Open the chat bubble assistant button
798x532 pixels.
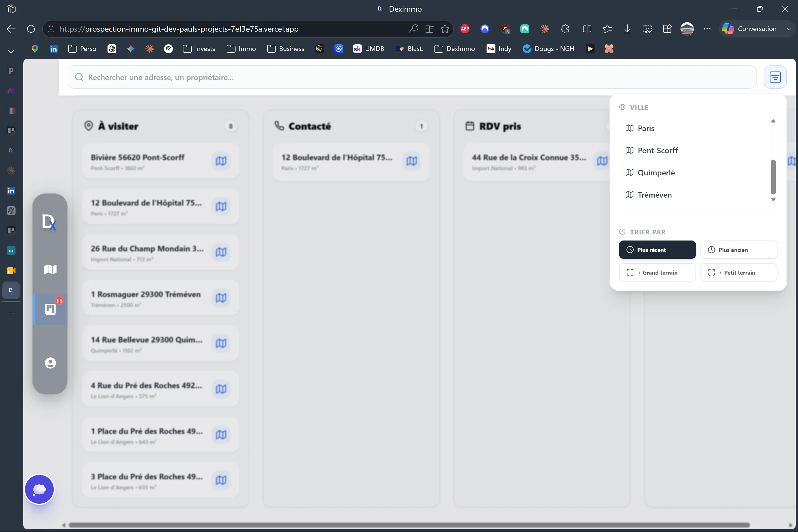pyautogui.click(x=39, y=489)
